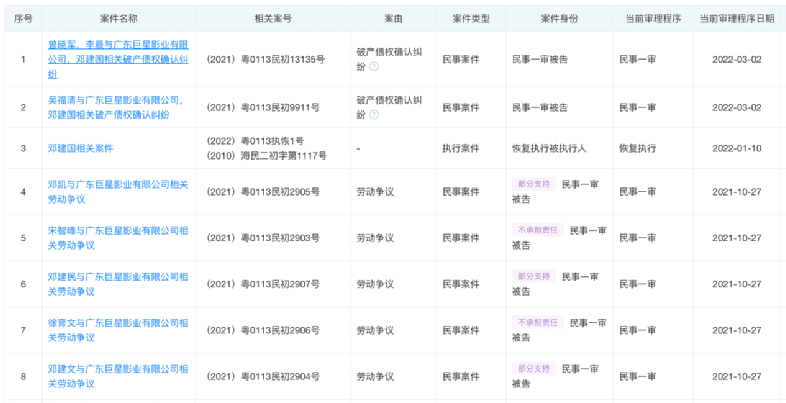786x403 pixels.
Task: Click date 2022-03-02 in row 1
Action: click(736, 60)
